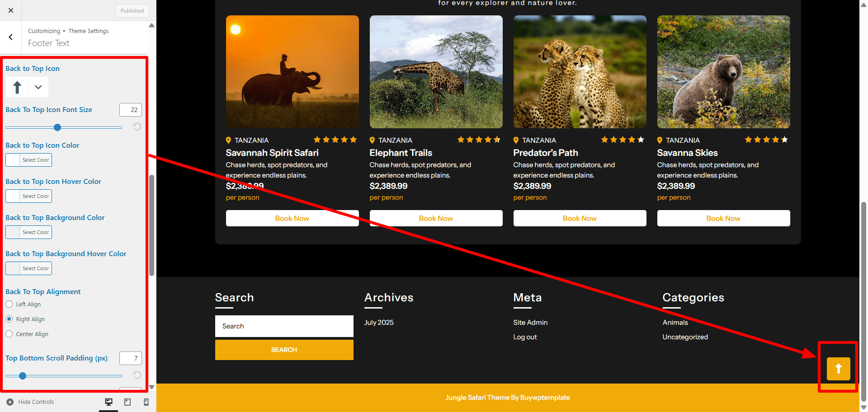This screenshot has height=412, width=868.
Task: Choose the Center Align radio option
Action: [9, 334]
